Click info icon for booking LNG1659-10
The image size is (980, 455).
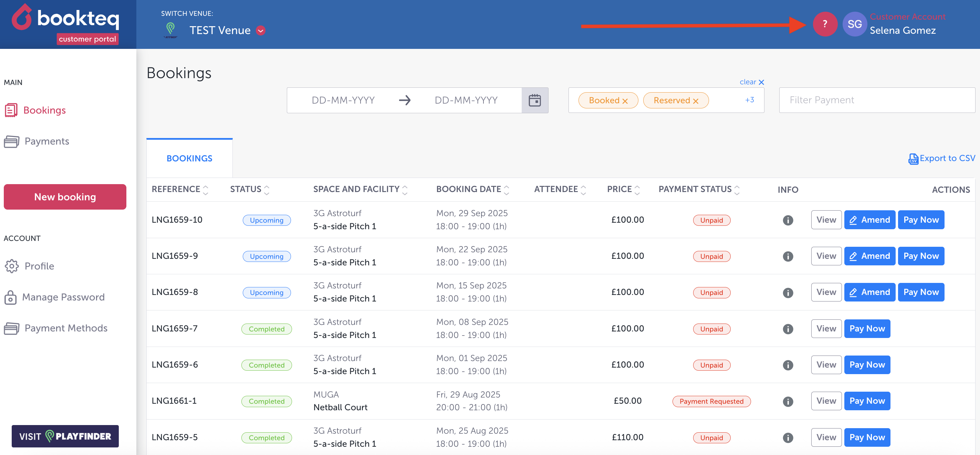pos(788,220)
